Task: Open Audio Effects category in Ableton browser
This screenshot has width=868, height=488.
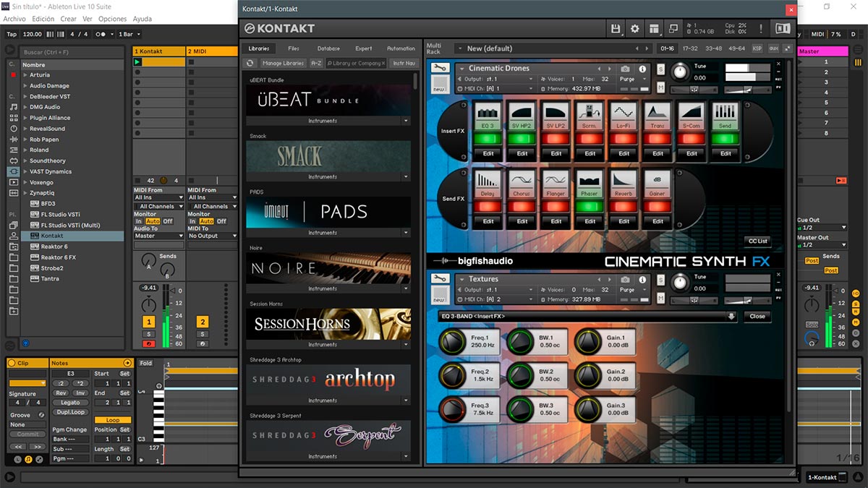Action: [14, 140]
